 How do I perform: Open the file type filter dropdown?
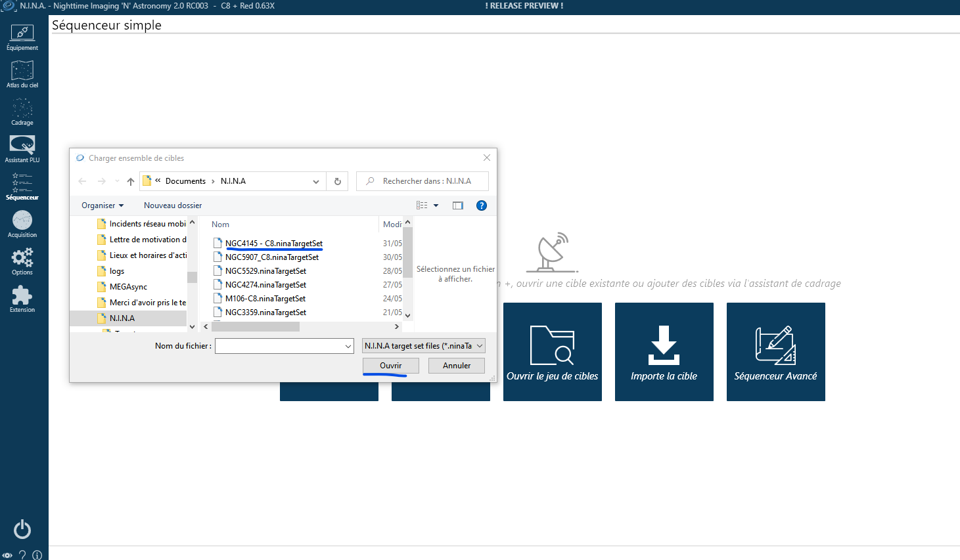coord(424,346)
